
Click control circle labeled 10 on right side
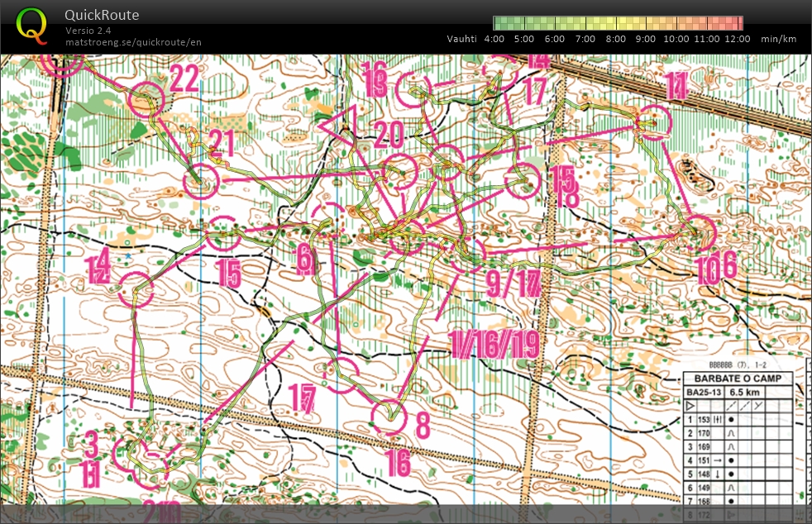(700, 233)
